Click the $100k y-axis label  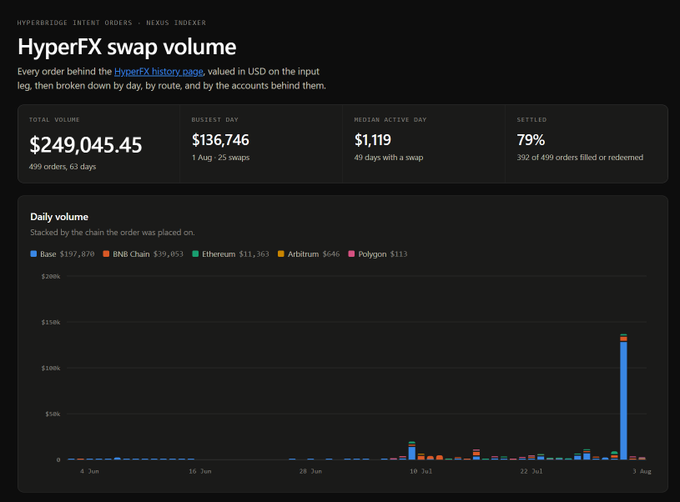point(51,368)
